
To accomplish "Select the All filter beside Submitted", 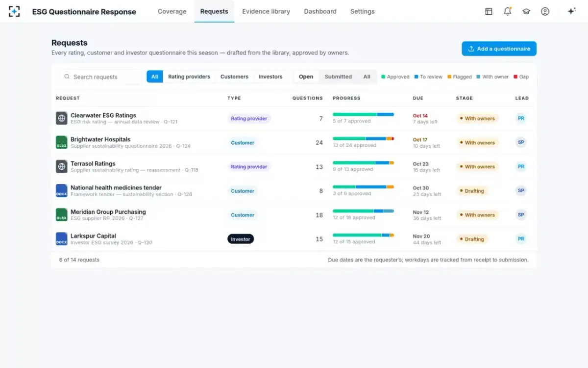I will click(367, 77).
